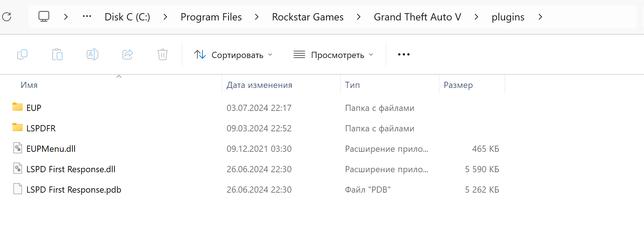Screen dimensions: 644x243
Task: Open the Просмотреть view dropdown
Action: 333,55
